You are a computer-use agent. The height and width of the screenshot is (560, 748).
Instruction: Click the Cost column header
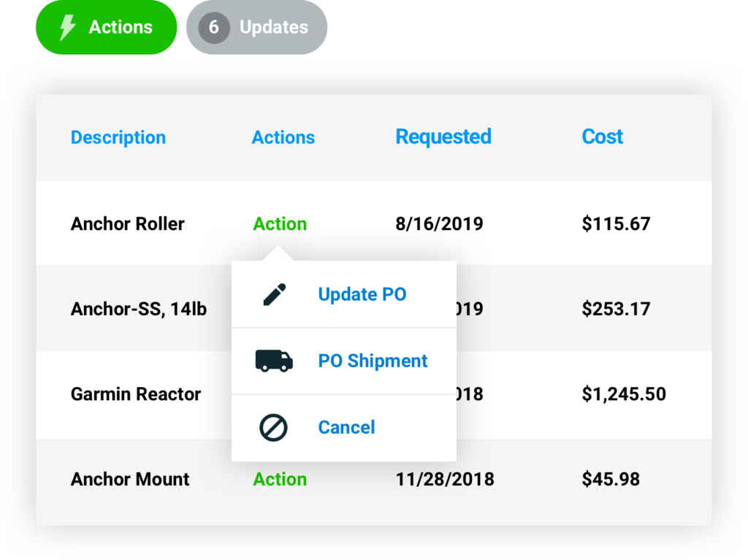602,137
